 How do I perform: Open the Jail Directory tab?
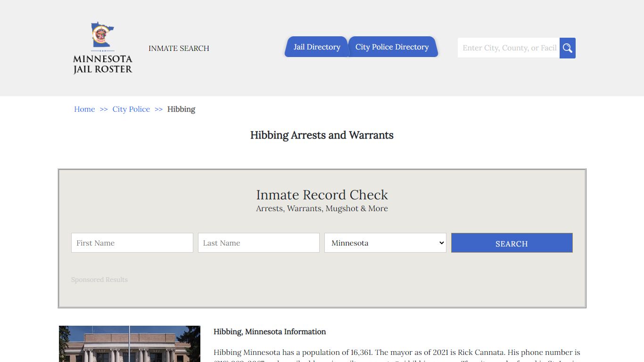tap(316, 47)
